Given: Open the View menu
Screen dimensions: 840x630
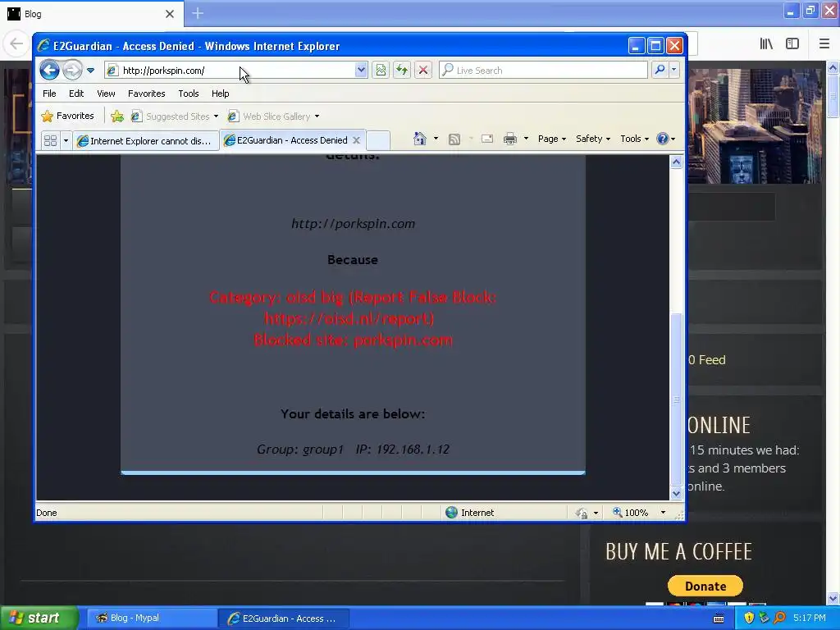Looking at the screenshot, I should tap(106, 94).
